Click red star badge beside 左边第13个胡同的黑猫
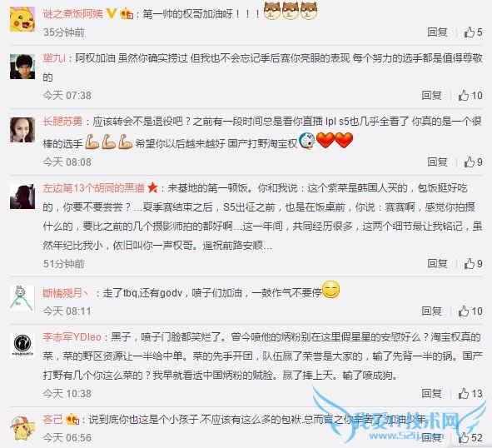492x448 pixels. 152,187
